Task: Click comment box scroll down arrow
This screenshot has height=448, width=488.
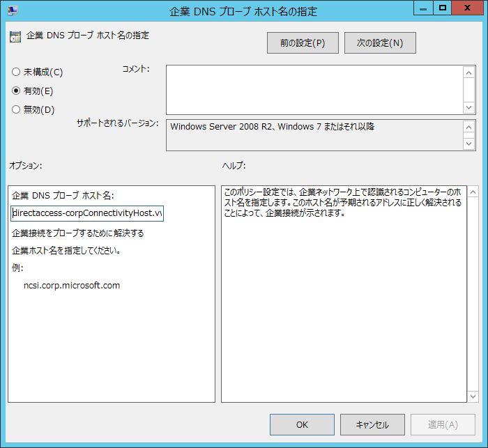Action: click(x=469, y=107)
